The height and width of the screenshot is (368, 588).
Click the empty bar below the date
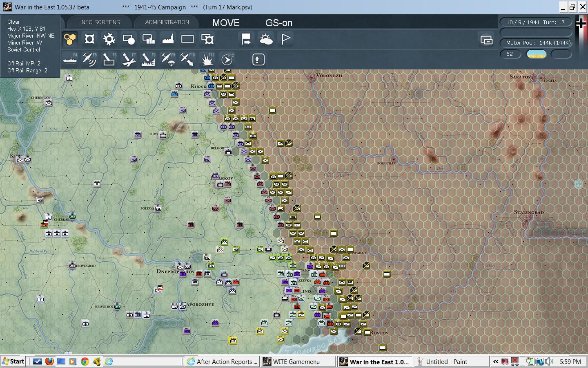535,32
